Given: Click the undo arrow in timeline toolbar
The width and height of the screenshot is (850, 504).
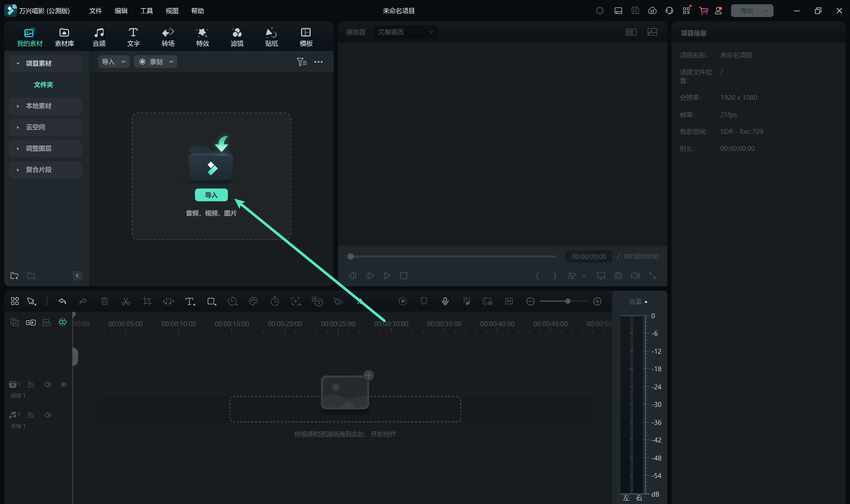Looking at the screenshot, I should point(62,301).
